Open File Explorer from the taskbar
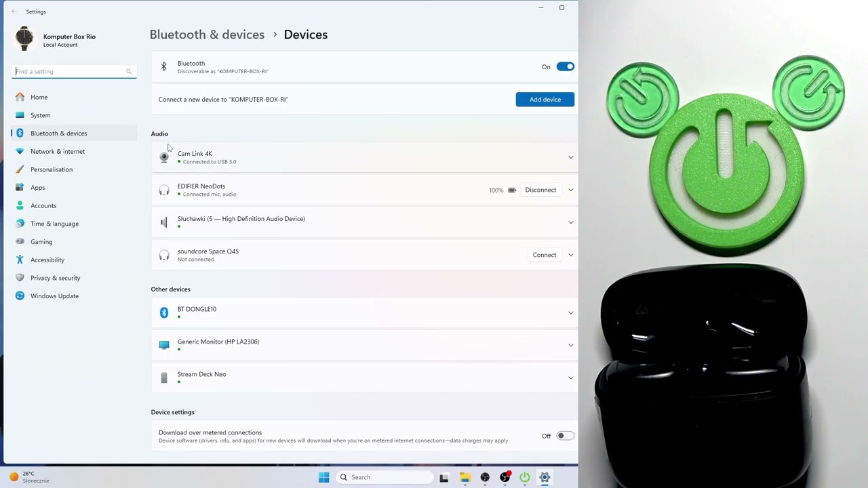The height and width of the screenshot is (488, 868). point(465,477)
